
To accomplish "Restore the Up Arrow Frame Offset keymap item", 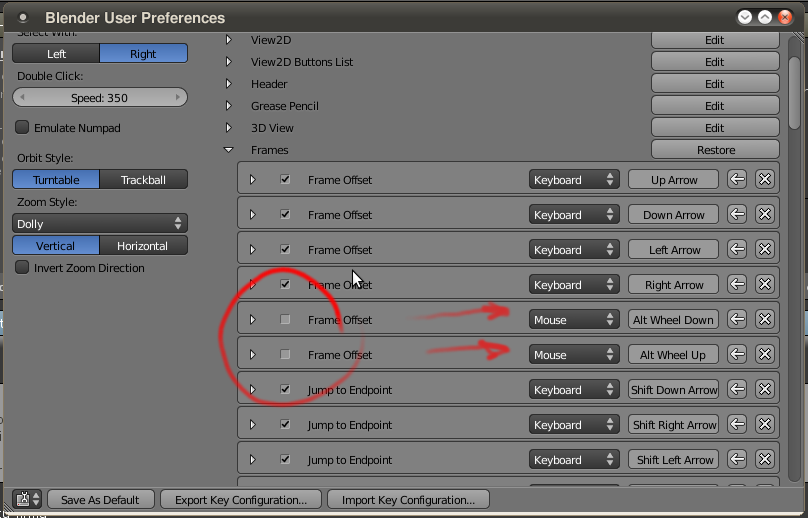I will click(x=737, y=180).
